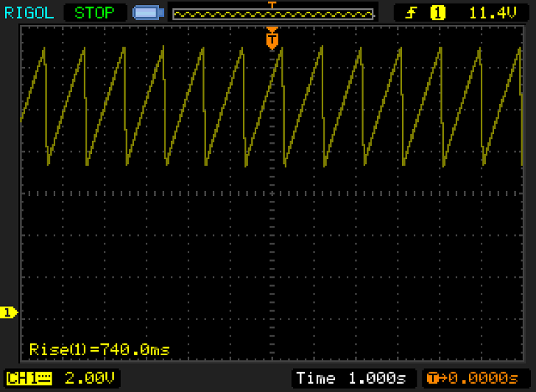
Task: Click the 2.00V vertical scale value
Action: click(89, 378)
